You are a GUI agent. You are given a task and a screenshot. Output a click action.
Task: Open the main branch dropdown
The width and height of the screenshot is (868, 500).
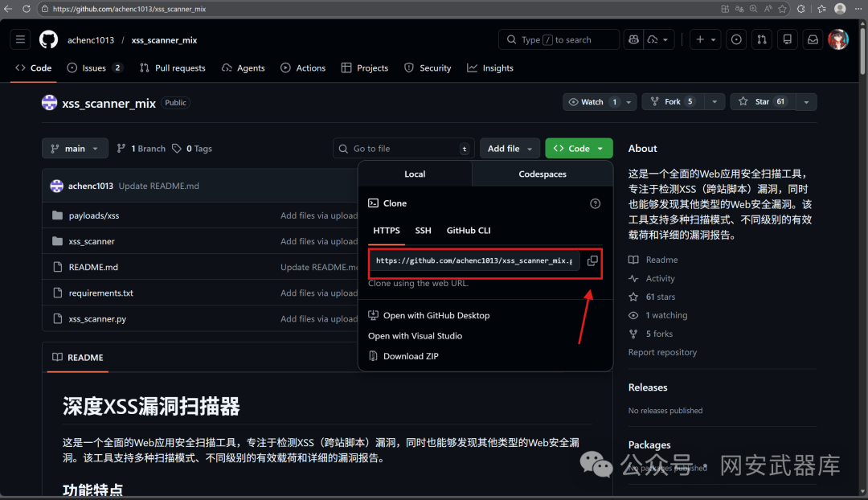[x=75, y=149]
